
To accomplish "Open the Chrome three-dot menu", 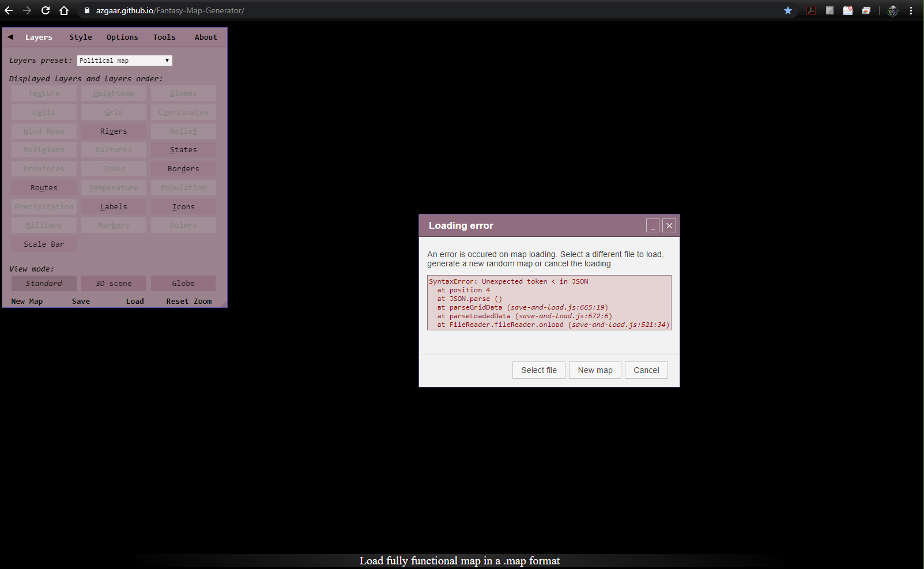I will 911,10.
